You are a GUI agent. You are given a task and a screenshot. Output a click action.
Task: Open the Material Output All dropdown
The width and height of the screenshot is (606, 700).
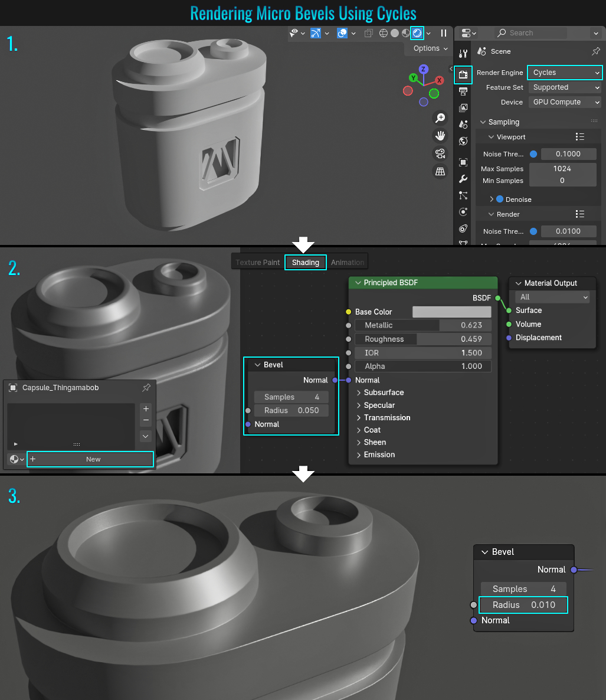point(552,297)
